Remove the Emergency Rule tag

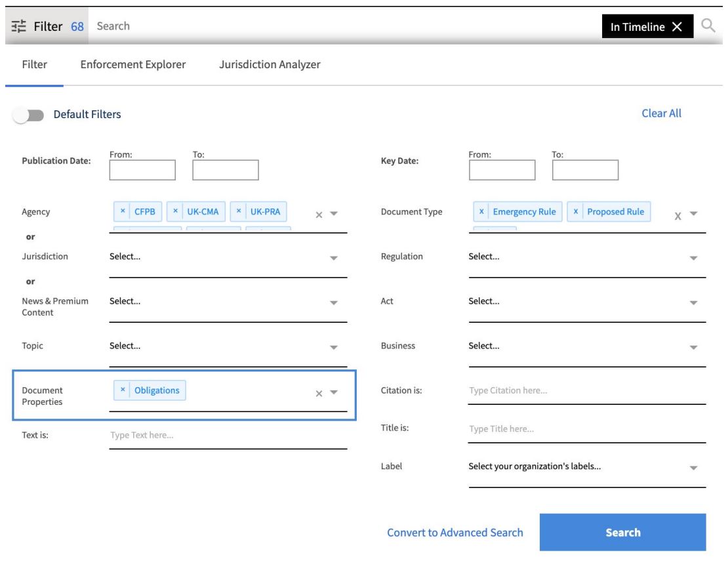coord(481,211)
